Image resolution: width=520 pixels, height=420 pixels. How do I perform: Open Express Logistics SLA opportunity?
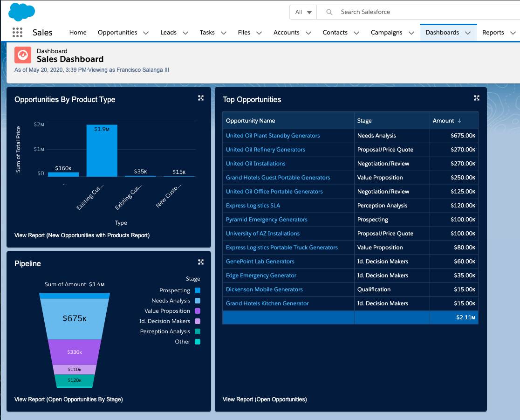pos(253,206)
